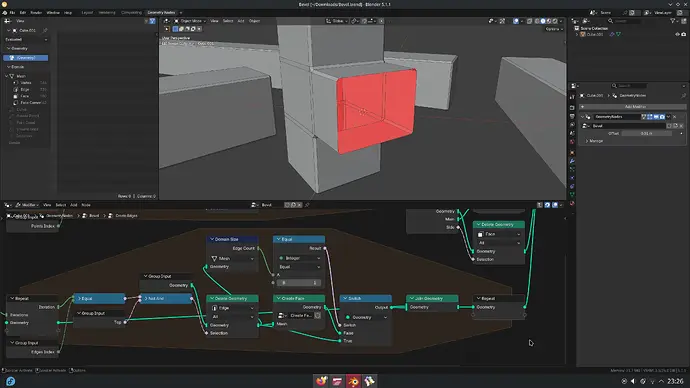690x388 pixels.
Task: Open Face dropdown in upper Delete Geometry node
Action: tap(499, 234)
